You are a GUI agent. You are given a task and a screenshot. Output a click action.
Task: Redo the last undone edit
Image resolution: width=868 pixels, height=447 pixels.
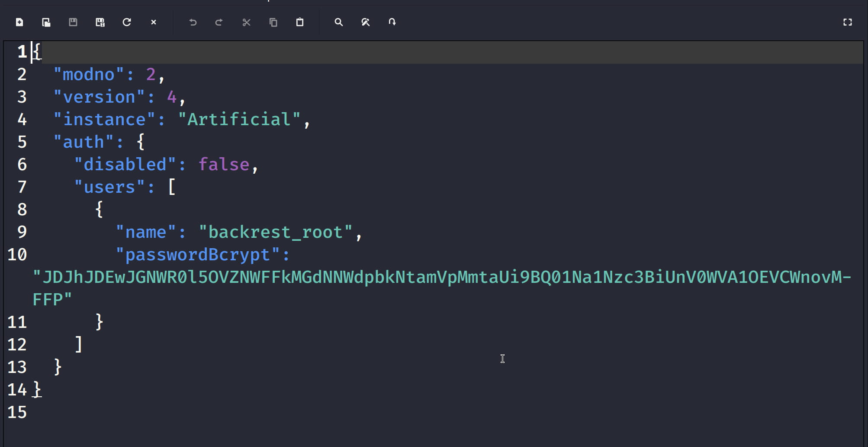click(219, 22)
